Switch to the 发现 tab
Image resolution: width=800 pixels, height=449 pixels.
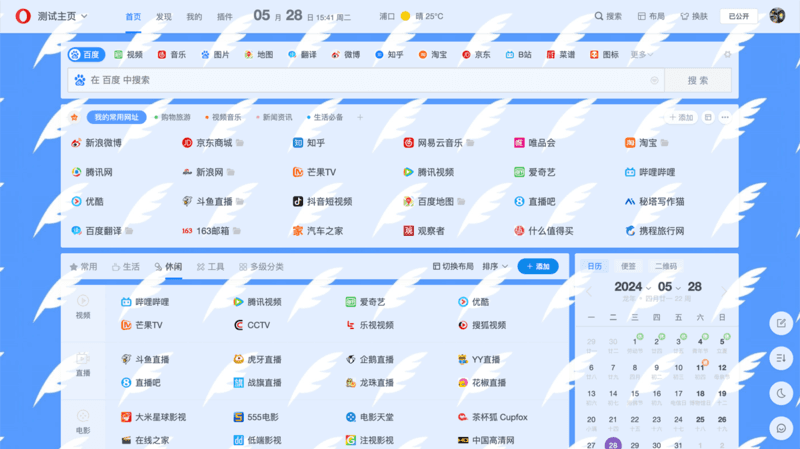(x=164, y=17)
